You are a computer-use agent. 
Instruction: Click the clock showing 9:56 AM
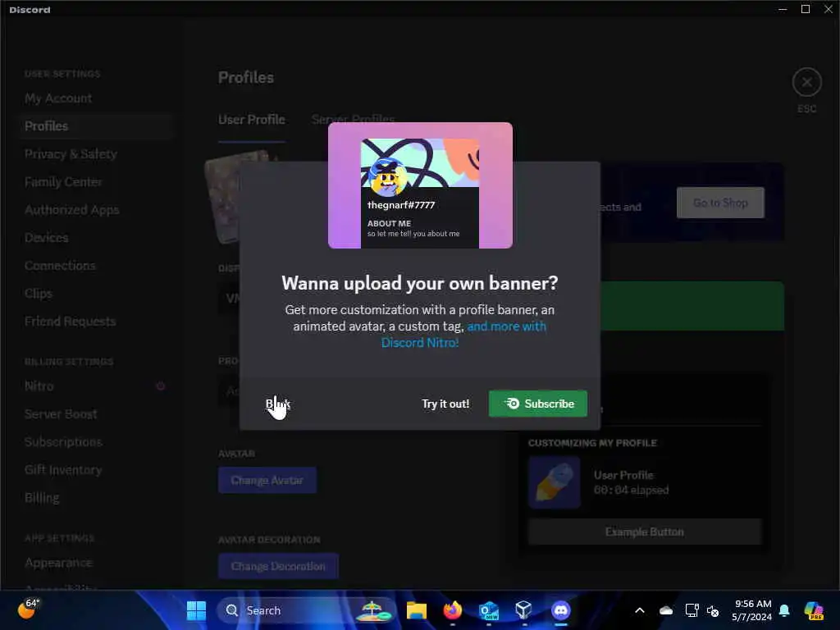(x=751, y=610)
